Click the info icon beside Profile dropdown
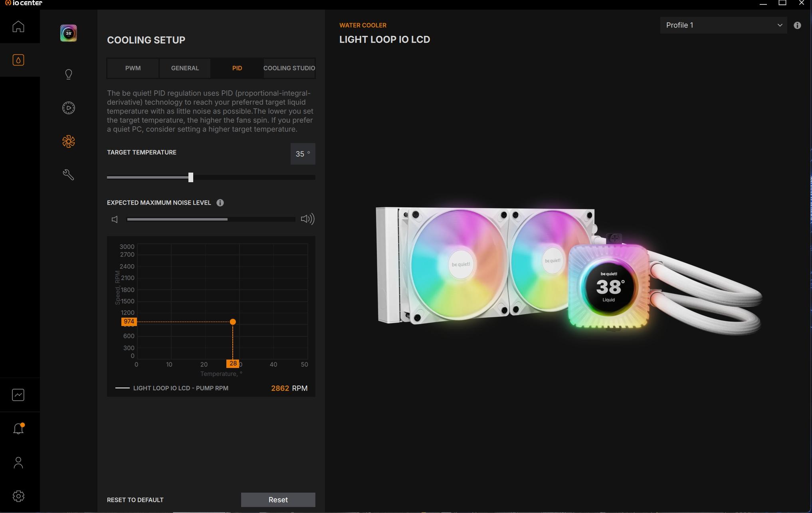 tap(797, 25)
